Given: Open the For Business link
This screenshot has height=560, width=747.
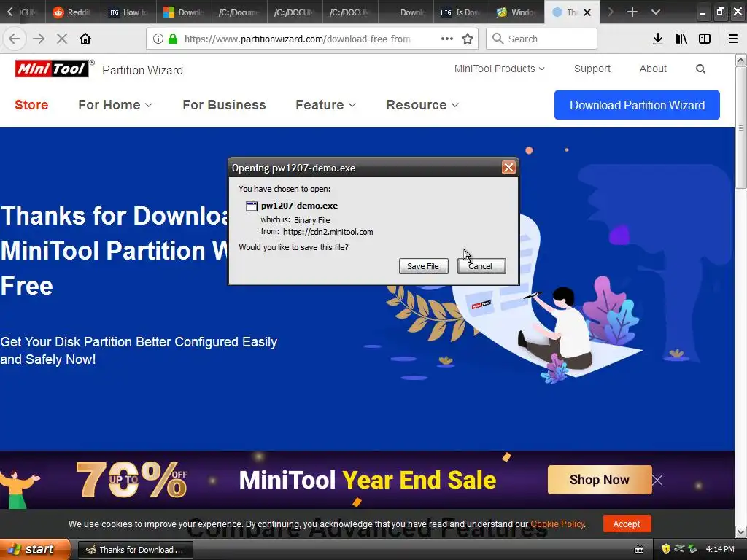Looking at the screenshot, I should [x=224, y=105].
